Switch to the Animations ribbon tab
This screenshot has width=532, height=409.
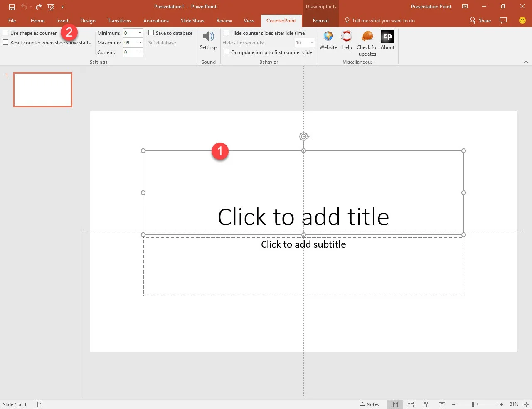(156, 21)
